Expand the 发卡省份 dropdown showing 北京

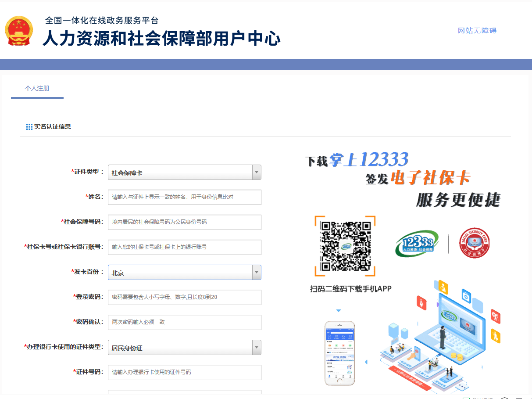[184, 273]
